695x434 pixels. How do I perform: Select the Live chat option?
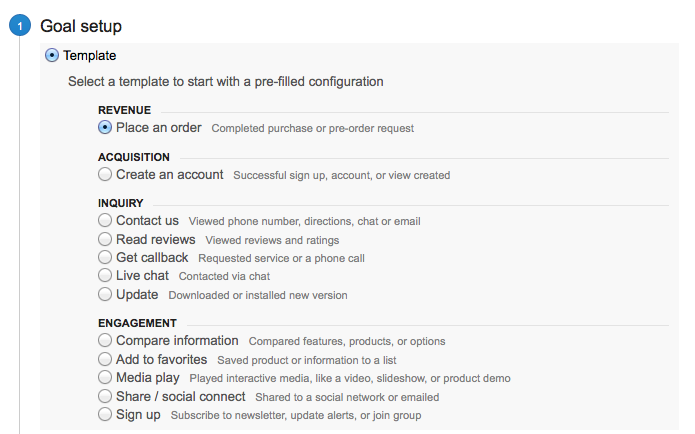[105, 275]
